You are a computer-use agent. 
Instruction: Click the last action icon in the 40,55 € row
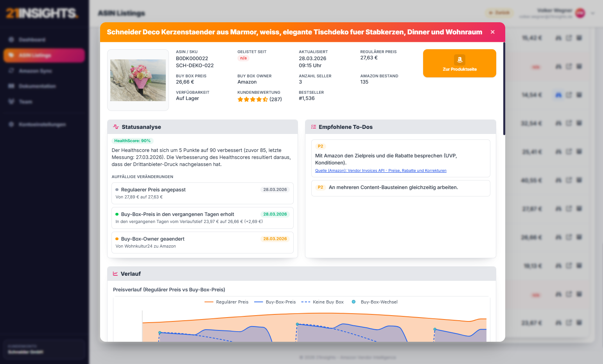[x=579, y=180]
